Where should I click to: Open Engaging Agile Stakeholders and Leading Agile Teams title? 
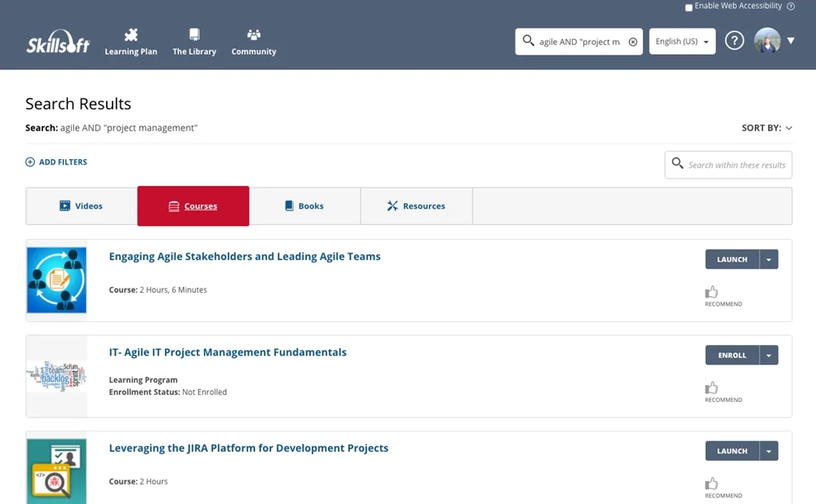pyautogui.click(x=245, y=256)
